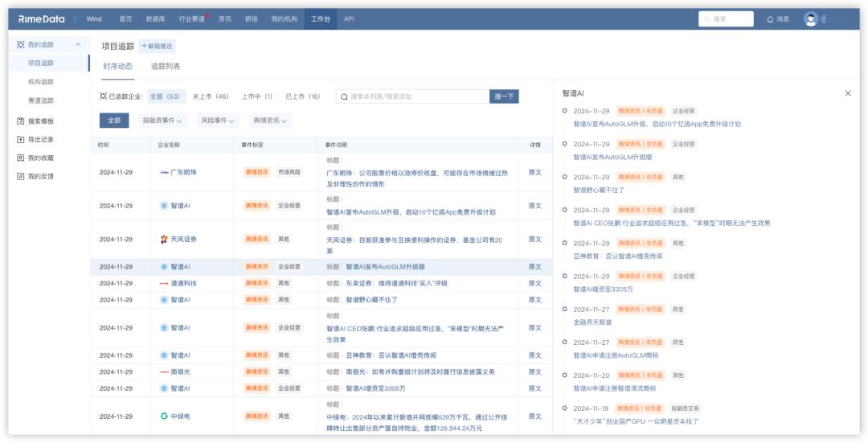Close the 智谱AI detail panel
This screenshot has height=443, width=868.
[848, 93]
